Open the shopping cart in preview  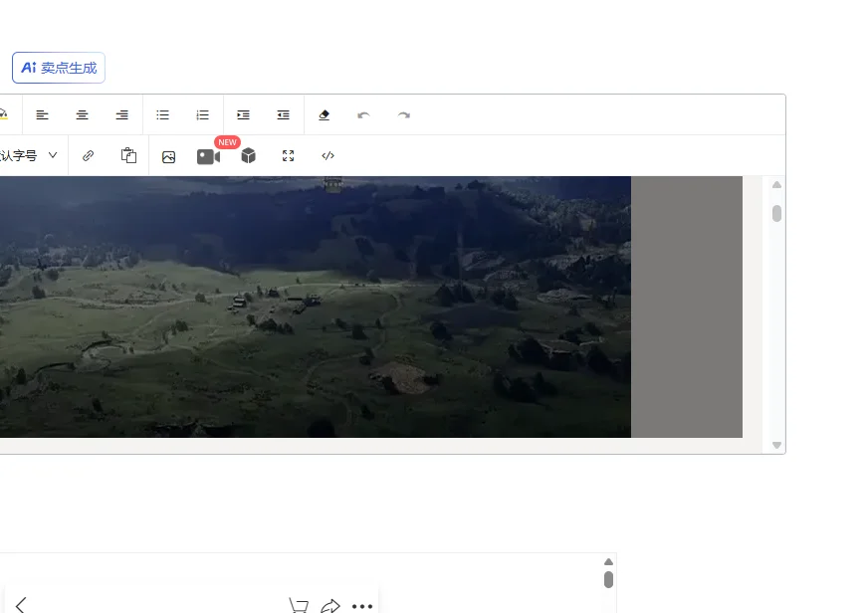click(x=299, y=605)
